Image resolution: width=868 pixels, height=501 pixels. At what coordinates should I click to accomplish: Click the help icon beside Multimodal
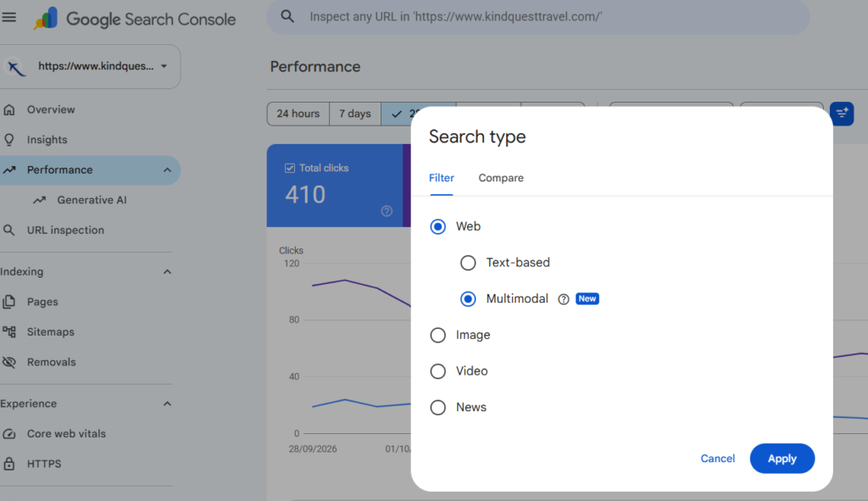tap(564, 299)
